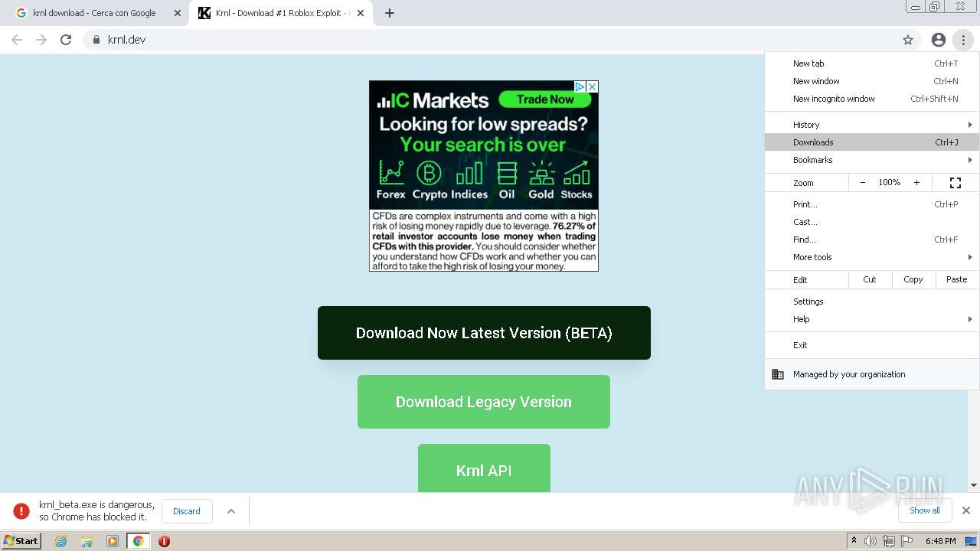
Task: Expand the Bookmarks submenu arrow
Action: (970, 160)
